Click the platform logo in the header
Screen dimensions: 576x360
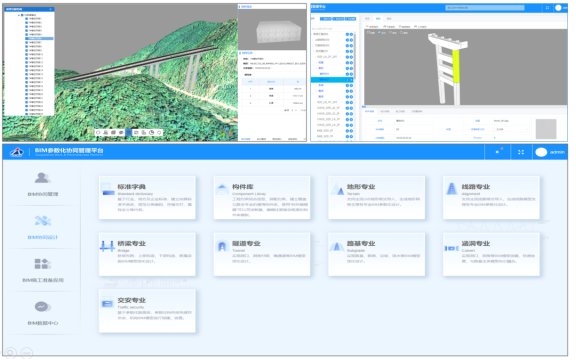pyautogui.click(x=17, y=152)
